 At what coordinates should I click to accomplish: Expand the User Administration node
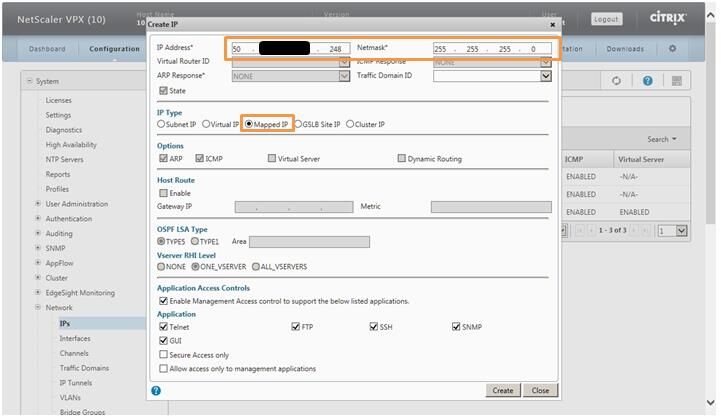click(x=38, y=204)
